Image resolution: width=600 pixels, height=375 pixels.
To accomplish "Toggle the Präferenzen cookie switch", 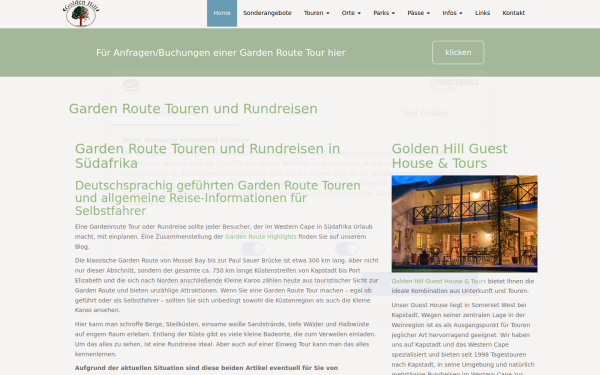I will (x=253, y=249).
